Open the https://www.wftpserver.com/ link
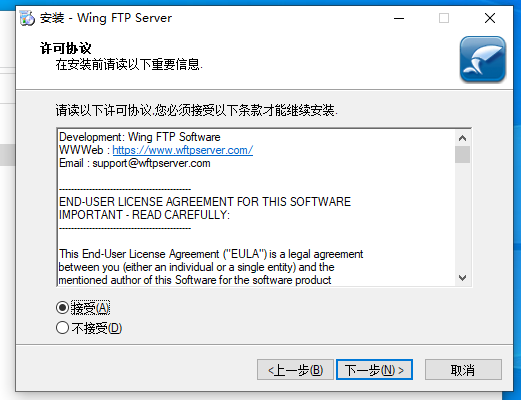 coord(183,150)
